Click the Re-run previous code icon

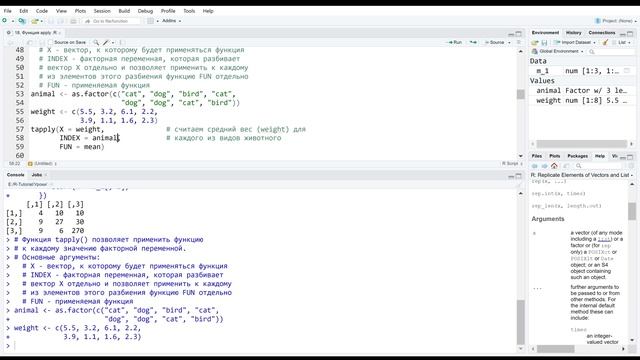[x=473, y=42]
